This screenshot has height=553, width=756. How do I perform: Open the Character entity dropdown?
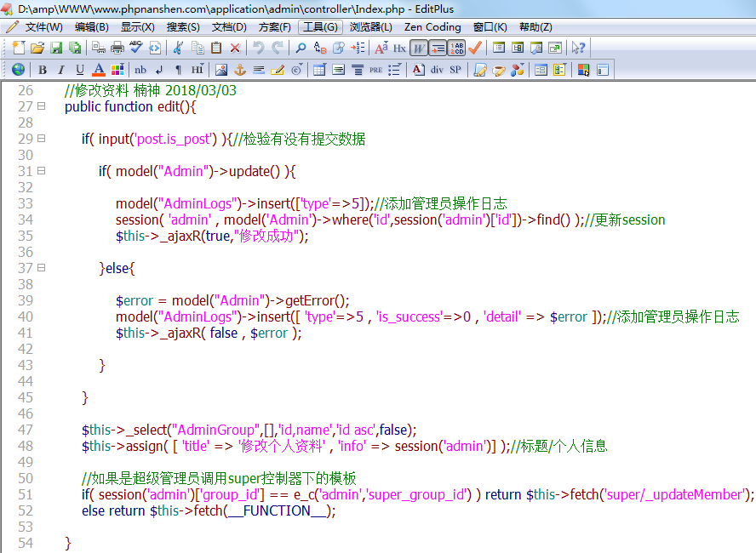pos(297,70)
